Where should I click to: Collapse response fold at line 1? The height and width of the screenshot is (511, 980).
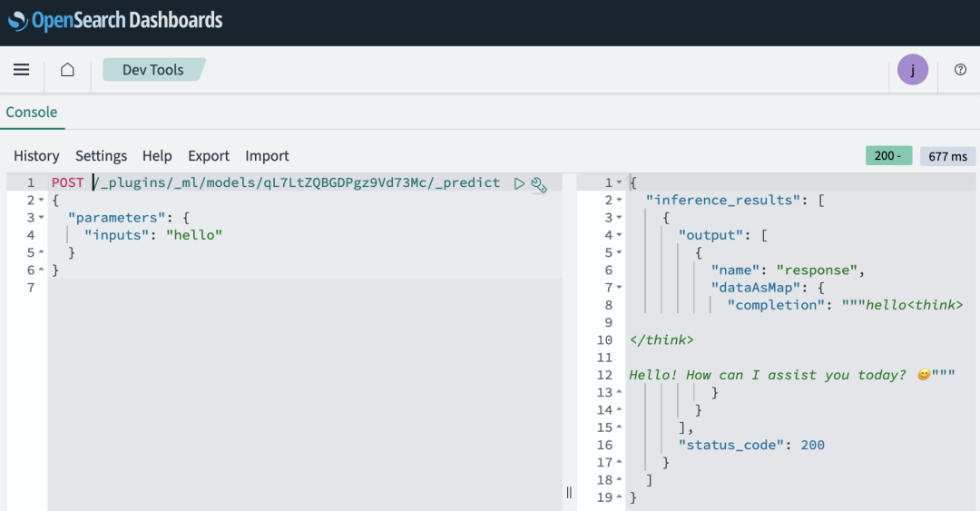[x=620, y=182]
